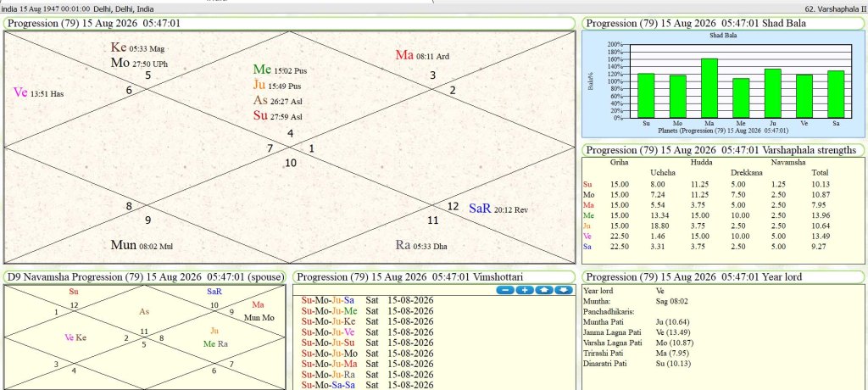Click Me Ra in the D9 Navamsha chart
Viewport: 868px width, 390px height.
point(215,344)
